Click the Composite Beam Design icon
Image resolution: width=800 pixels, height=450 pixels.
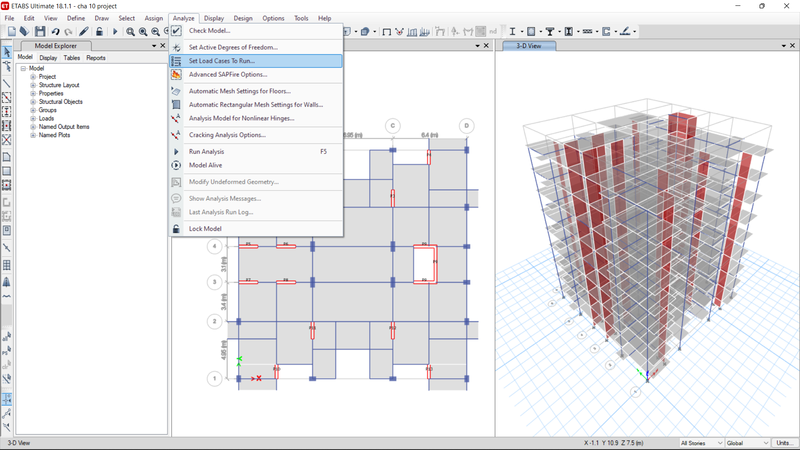click(550, 32)
